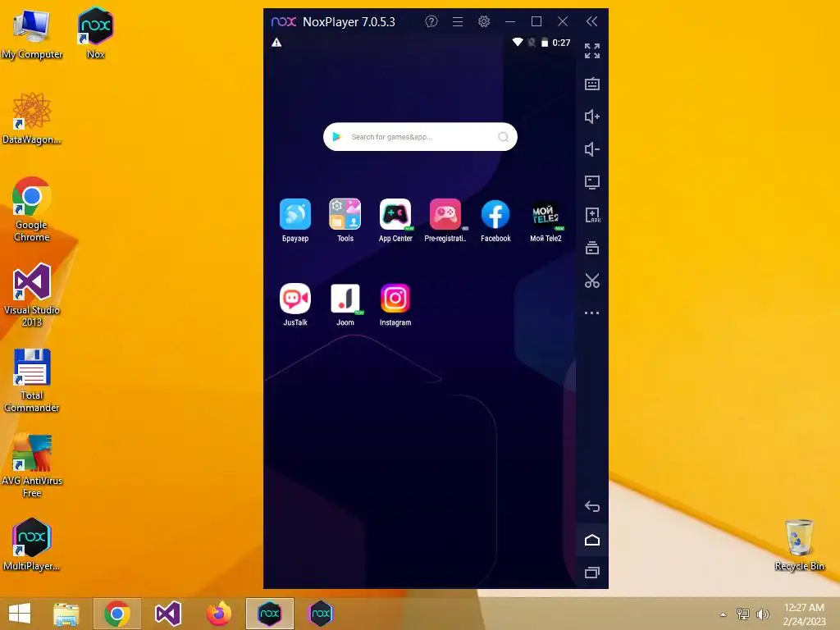Viewport: 840px width, 630px height.
Task: Open Android recent apps button
Action: pos(592,573)
